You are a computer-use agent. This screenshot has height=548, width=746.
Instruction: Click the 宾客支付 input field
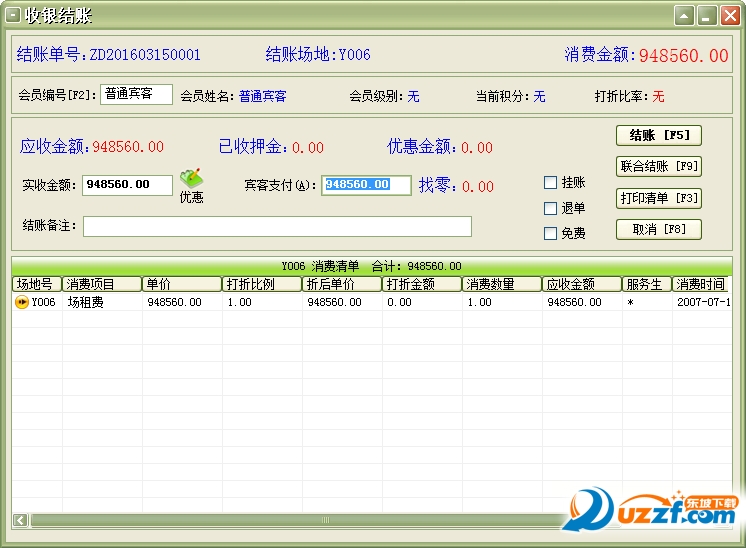pyautogui.click(x=366, y=185)
